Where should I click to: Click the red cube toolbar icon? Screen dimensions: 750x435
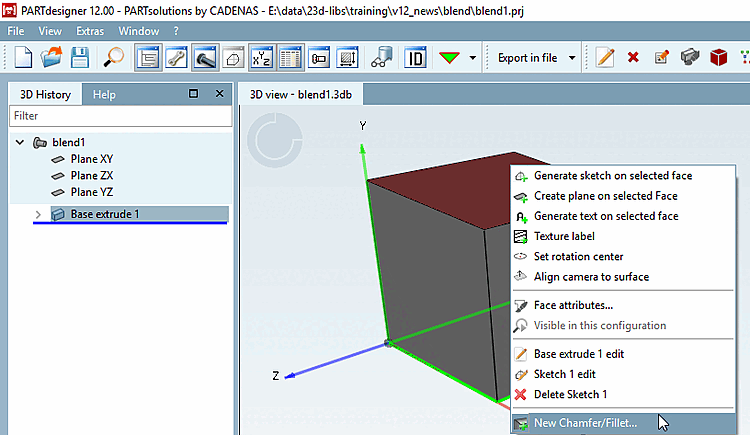pyautogui.click(x=718, y=58)
